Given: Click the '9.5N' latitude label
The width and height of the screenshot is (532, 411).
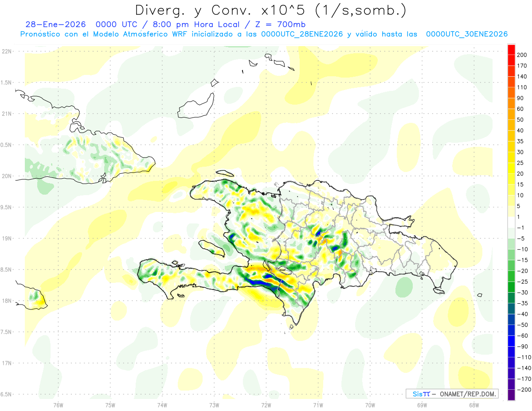Looking at the screenshot, I should (6, 207).
